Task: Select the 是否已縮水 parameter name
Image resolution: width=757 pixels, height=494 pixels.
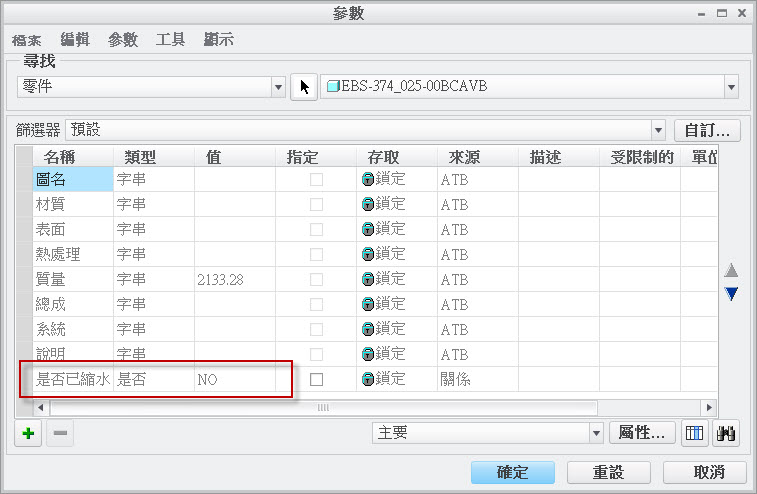Action: click(x=73, y=380)
